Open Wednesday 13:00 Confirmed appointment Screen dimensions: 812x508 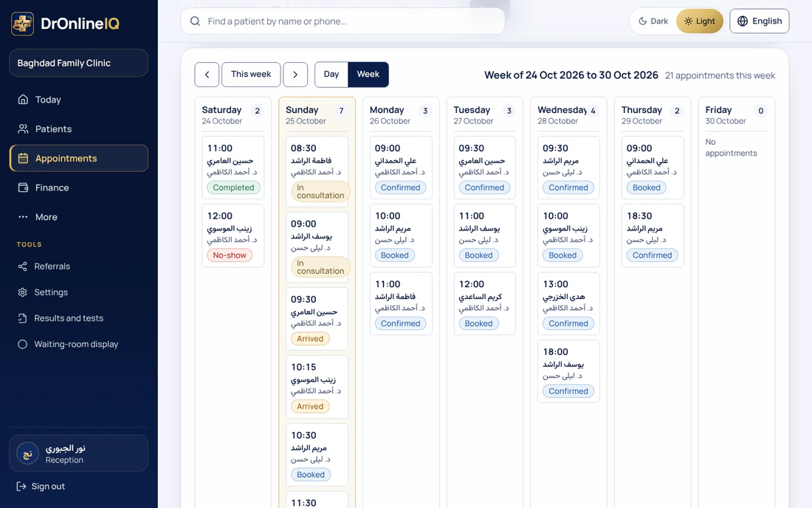coord(568,303)
